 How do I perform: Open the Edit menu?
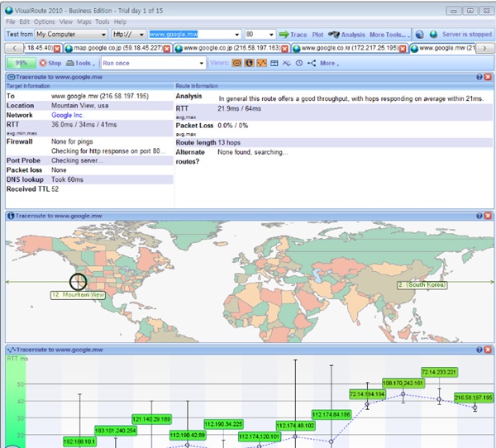pyautogui.click(x=24, y=21)
